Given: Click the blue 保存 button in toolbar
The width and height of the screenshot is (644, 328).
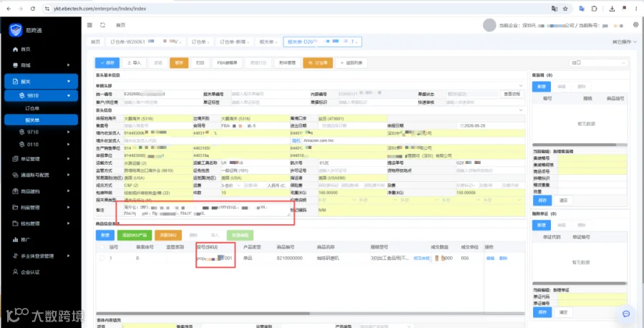Looking at the screenshot, I should [107, 63].
